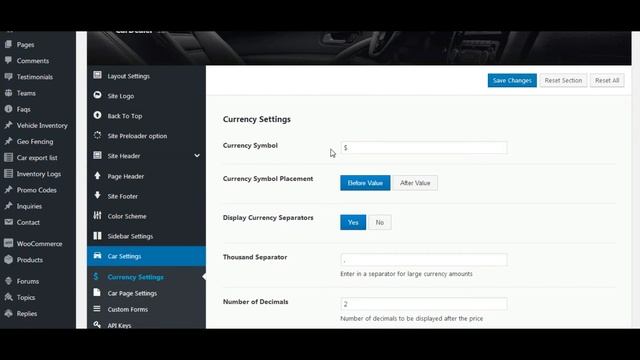The image size is (640, 360).
Task: Click the API Keys key icon
Action: click(97, 325)
